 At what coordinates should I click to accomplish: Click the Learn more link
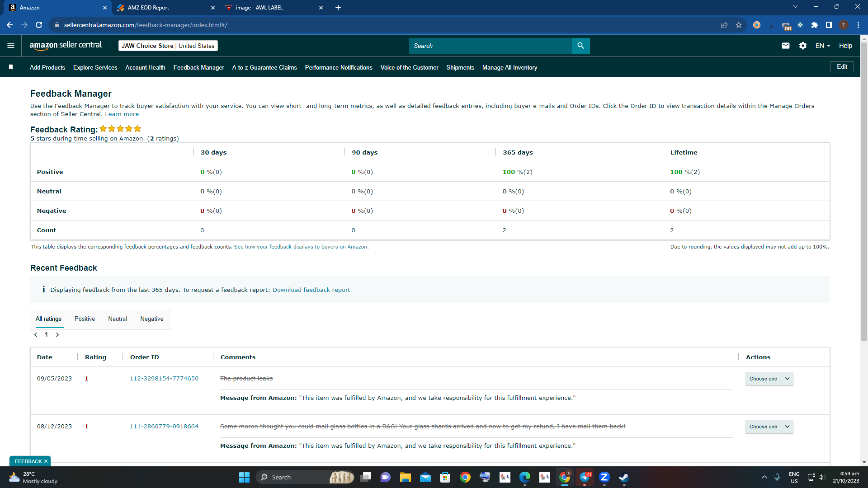[x=122, y=114]
